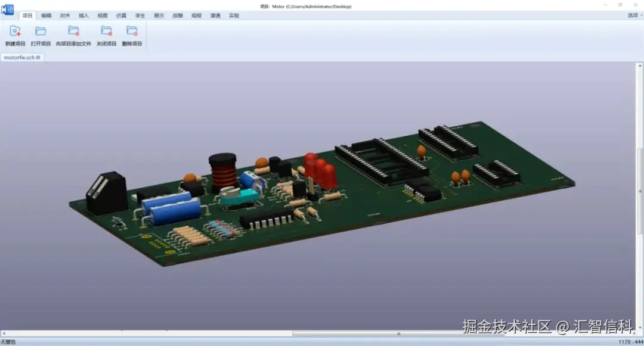Screen dimensions: 644x346
Task: Open the 视图 ribbon tab
Action: [x=103, y=15]
